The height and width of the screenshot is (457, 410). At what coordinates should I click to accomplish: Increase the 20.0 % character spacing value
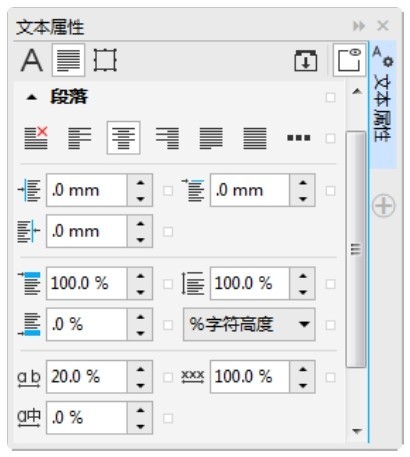point(140,369)
